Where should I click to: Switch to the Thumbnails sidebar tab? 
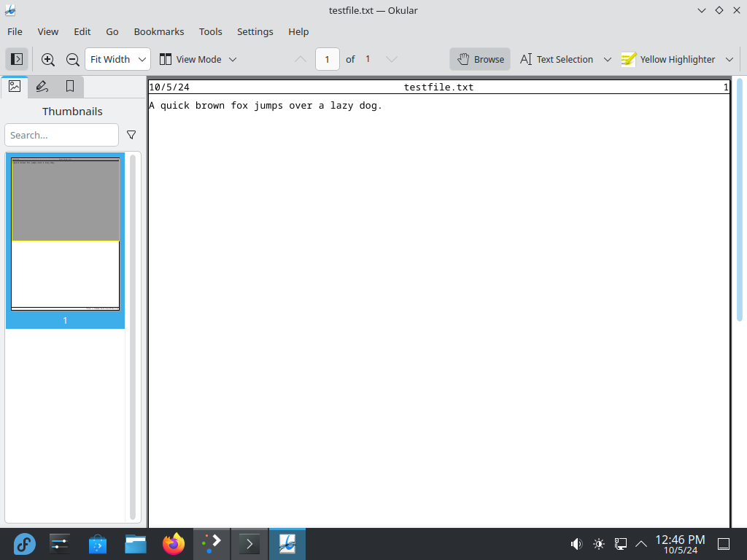coord(15,86)
